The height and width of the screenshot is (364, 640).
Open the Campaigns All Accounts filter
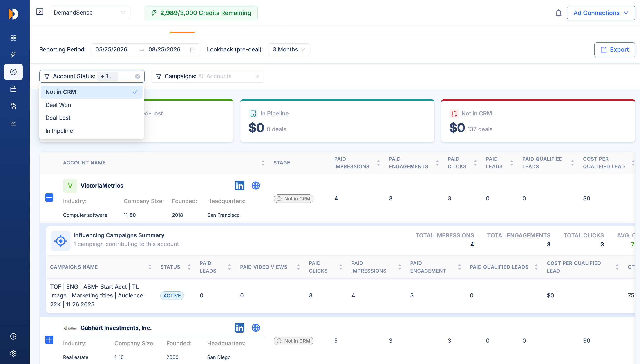[x=208, y=76]
